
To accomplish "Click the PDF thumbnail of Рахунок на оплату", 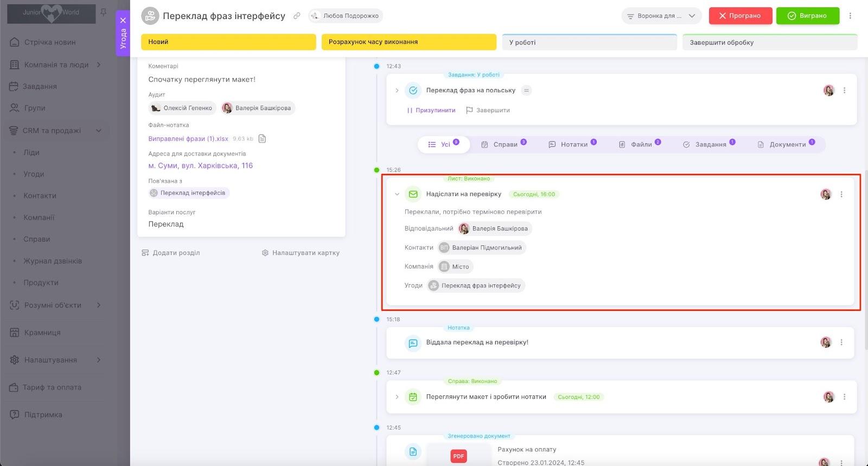I will tap(458, 456).
